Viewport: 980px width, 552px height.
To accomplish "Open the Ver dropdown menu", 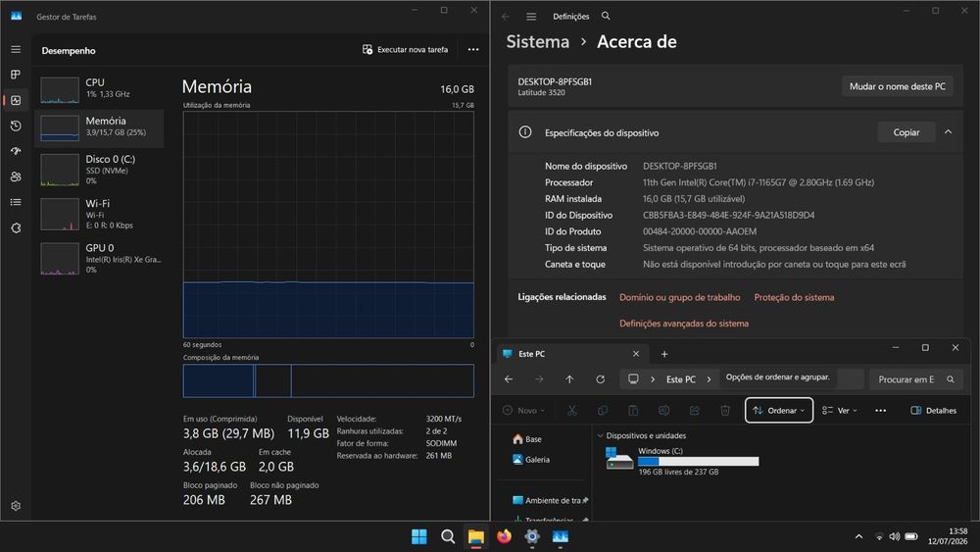I will (840, 411).
